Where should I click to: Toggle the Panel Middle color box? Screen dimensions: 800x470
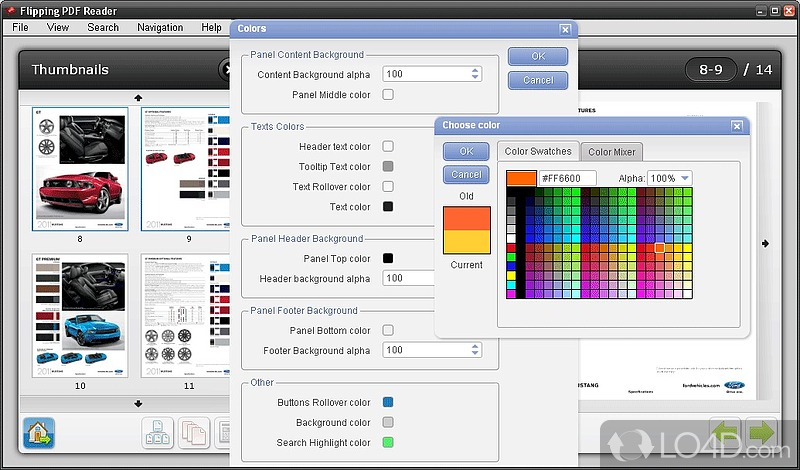(x=388, y=94)
